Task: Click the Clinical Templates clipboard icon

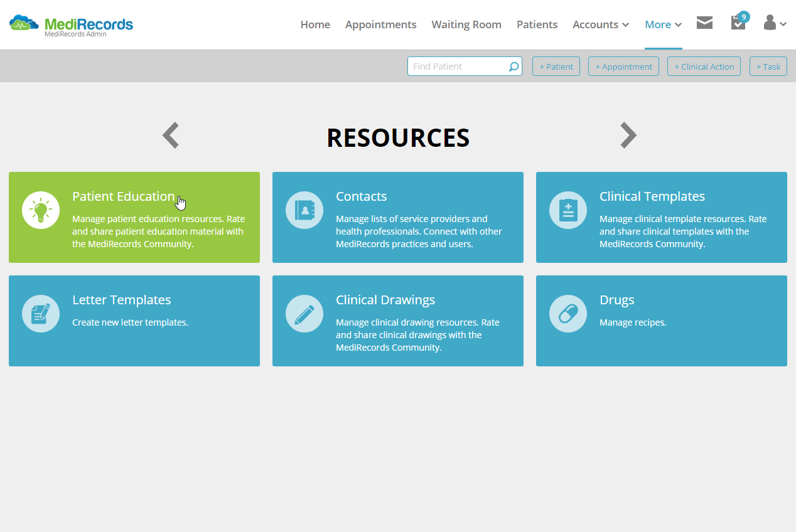Action: click(x=568, y=210)
